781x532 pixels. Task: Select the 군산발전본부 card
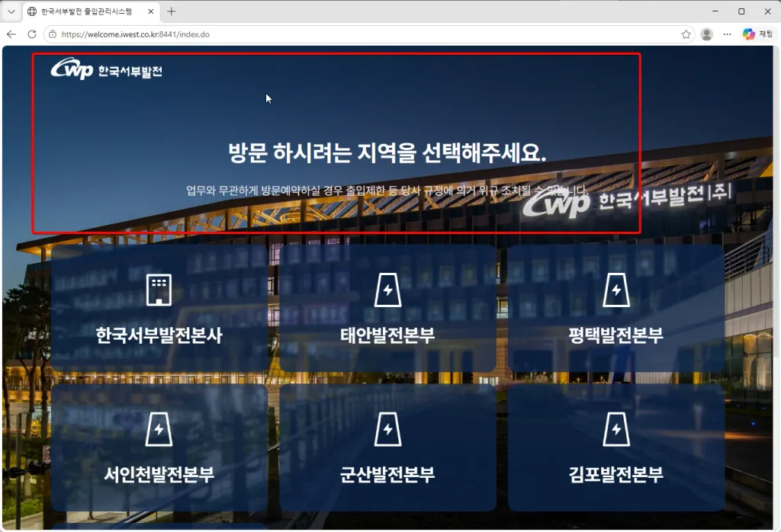pos(387,447)
